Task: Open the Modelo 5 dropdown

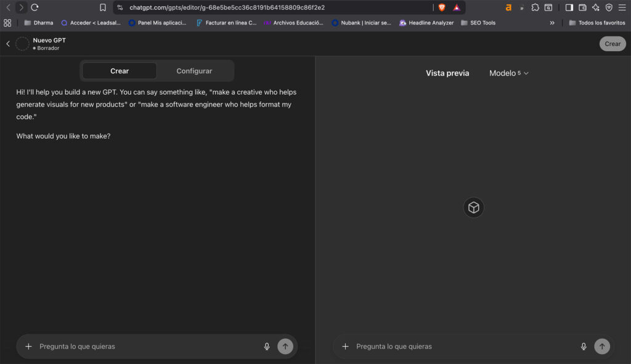Action: [x=508, y=73]
